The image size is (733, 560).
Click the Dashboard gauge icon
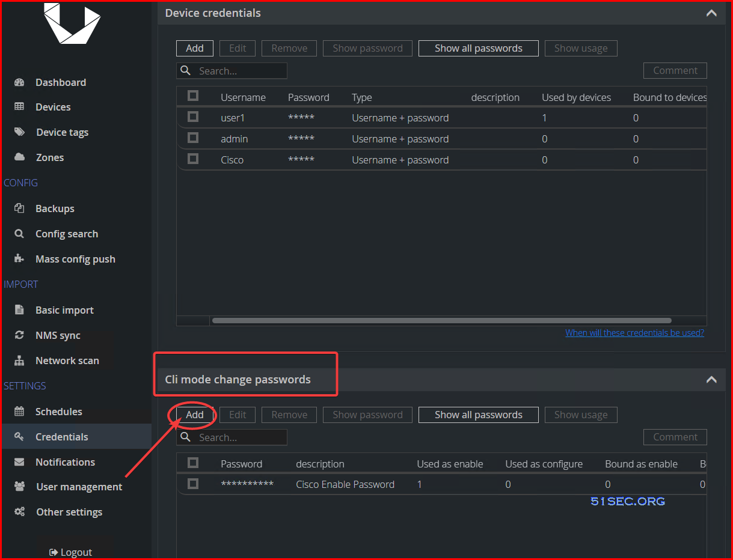(x=19, y=82)
